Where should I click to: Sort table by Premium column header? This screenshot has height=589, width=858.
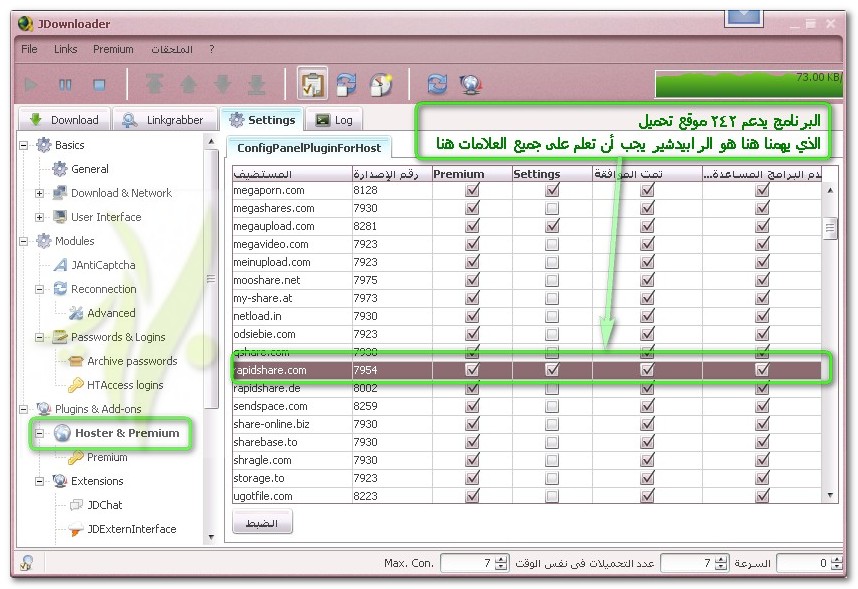tap(472, 174)
